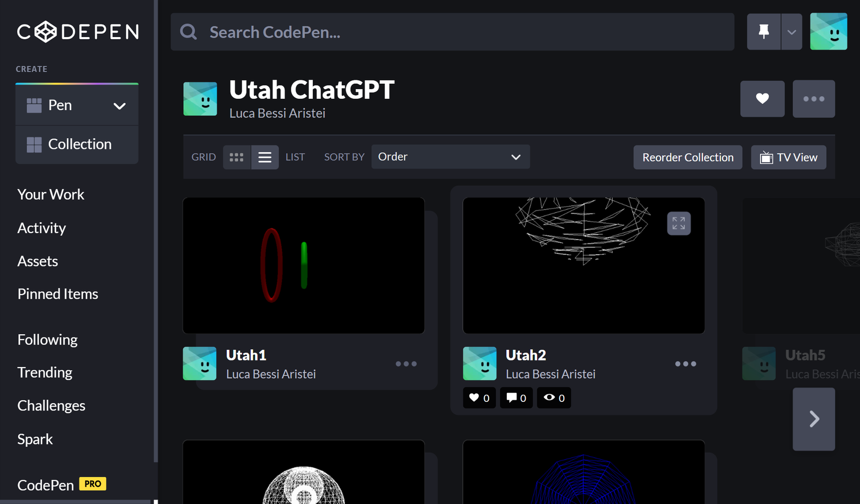Open Your Work in sidebar
Image resolution: width=860 pixels, height=504 pixels.
point(51,195)
